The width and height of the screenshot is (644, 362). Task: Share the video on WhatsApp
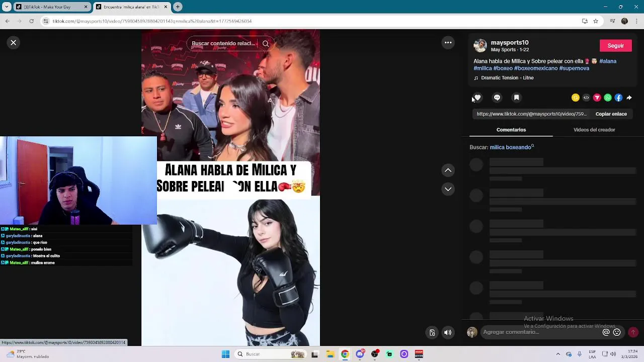click(608, 98)
